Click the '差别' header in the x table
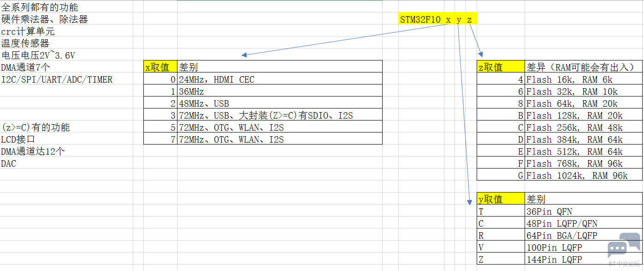This screenshot has width=644, height=271. [280, 67]
